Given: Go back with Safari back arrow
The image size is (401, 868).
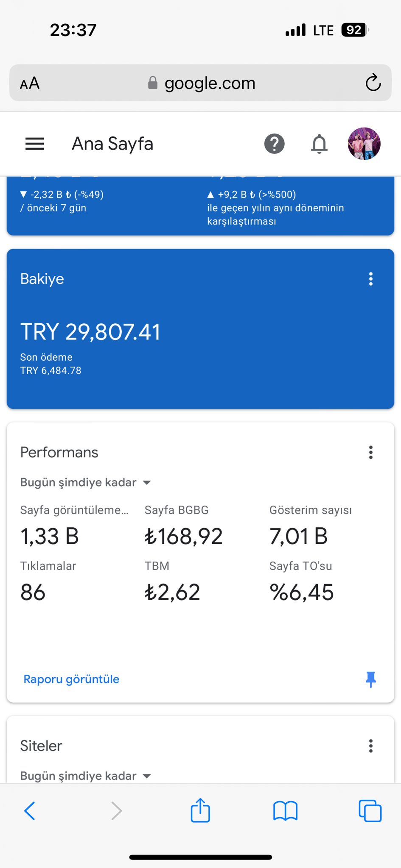Looking at the screenshot, I should click(30, 811).
